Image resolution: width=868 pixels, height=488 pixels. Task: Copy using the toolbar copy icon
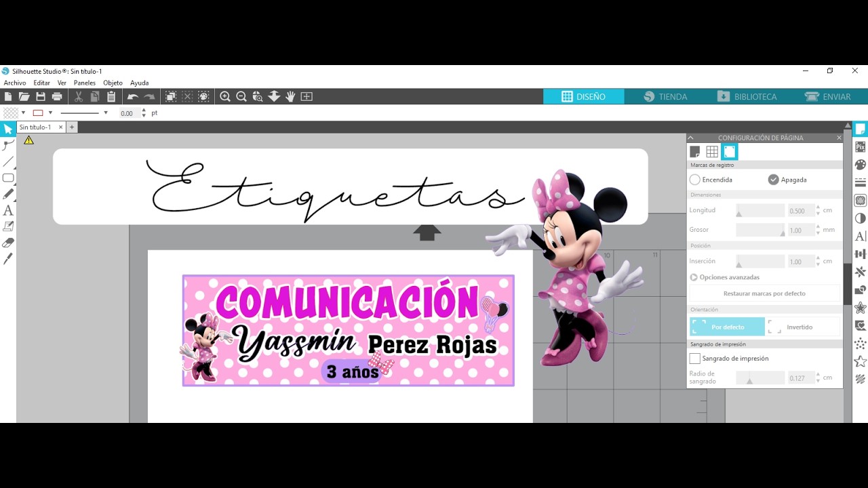[95, 97]
